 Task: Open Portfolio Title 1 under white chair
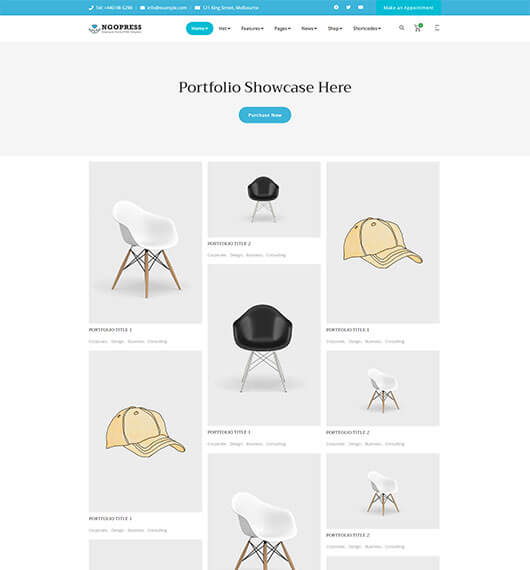tap(110, 330)
